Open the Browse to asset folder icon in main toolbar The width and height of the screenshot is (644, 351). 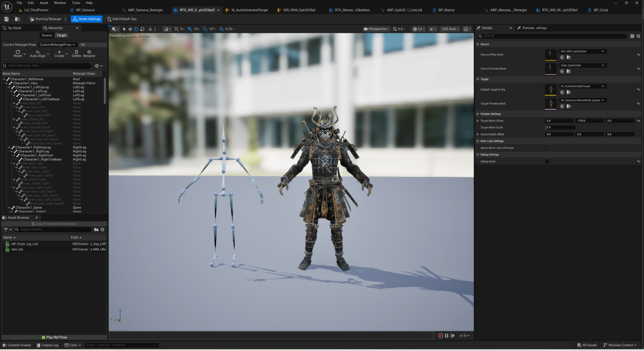pyautogui.click(x=17, y=19)
